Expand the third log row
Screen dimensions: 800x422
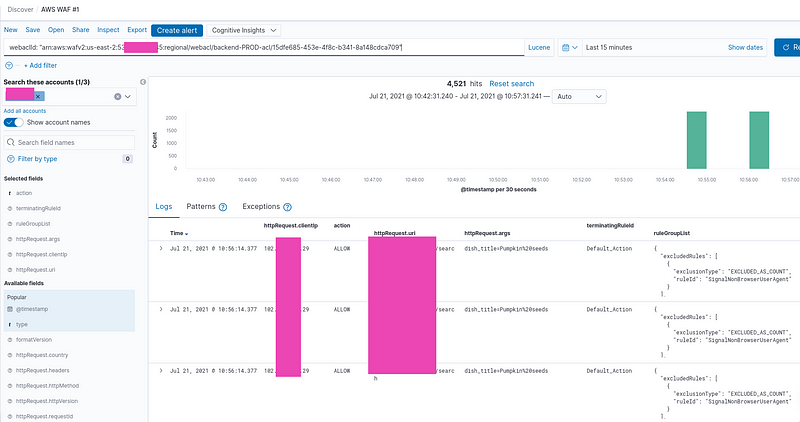161,371
